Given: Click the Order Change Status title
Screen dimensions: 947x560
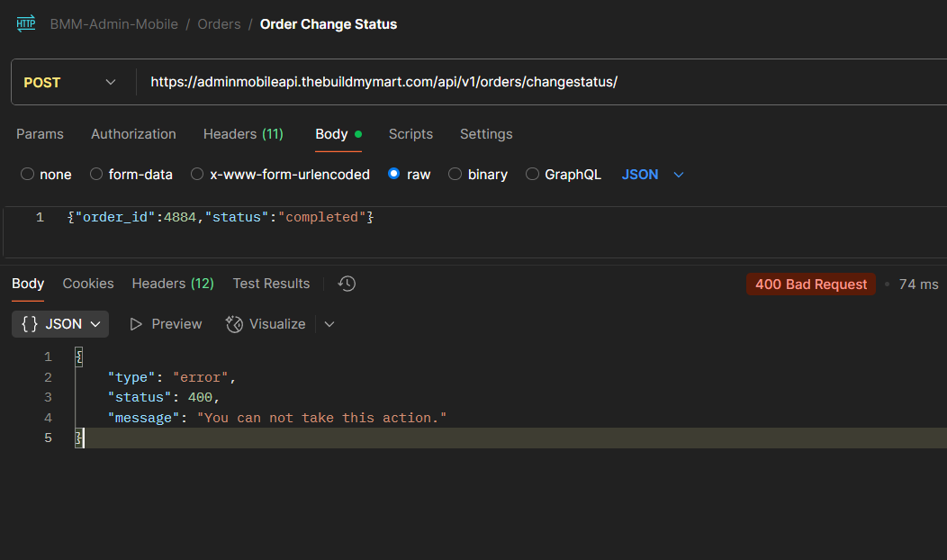Looking at the screenshot, I should (329, 24).
